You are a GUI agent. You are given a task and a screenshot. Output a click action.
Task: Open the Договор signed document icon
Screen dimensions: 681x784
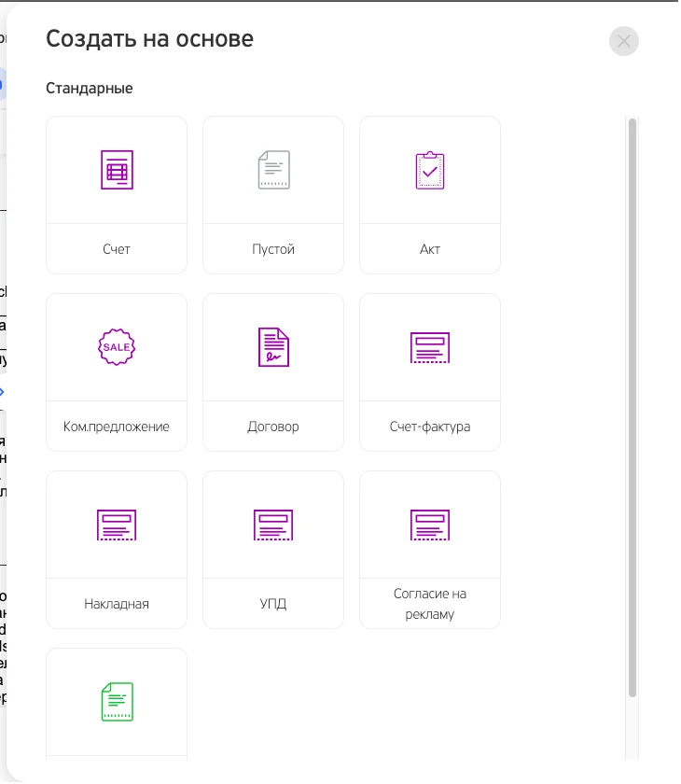(x=273, y=347)
